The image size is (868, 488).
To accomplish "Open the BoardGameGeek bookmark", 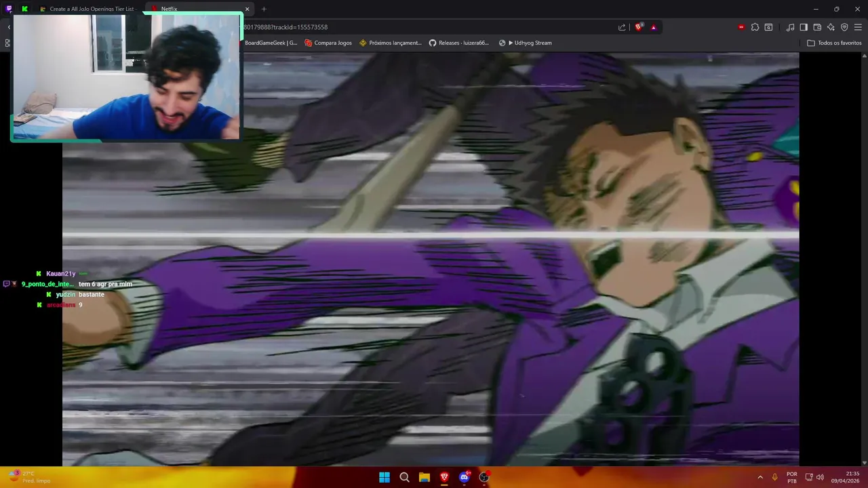I will pyautogui.click(x=271, y=43).
